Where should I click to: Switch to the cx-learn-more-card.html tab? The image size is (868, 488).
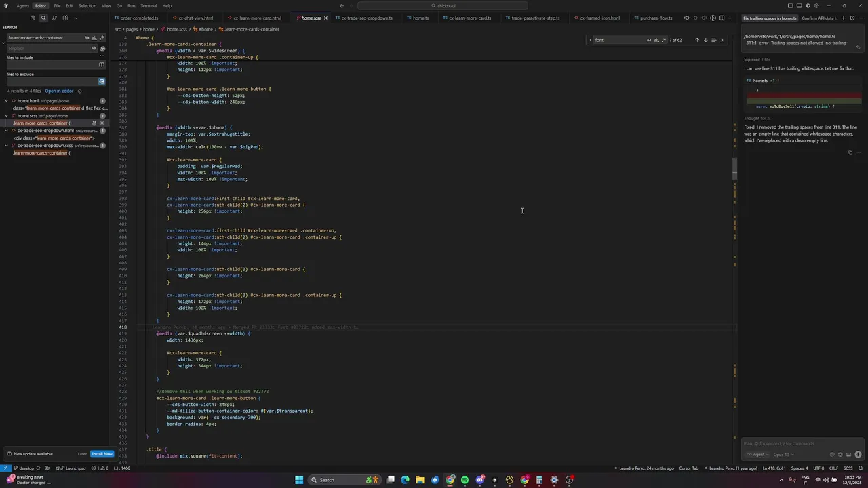coord(469,18)
